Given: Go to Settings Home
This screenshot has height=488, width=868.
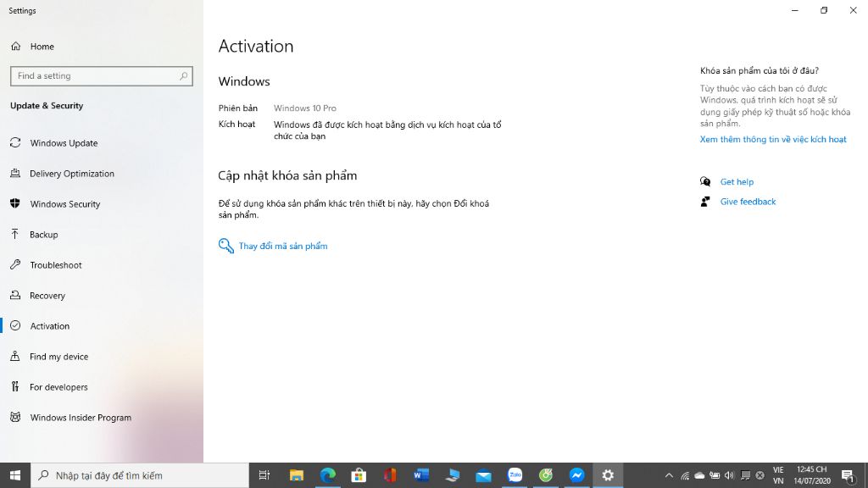Looking at the screenshot, I should click(32, 47).
